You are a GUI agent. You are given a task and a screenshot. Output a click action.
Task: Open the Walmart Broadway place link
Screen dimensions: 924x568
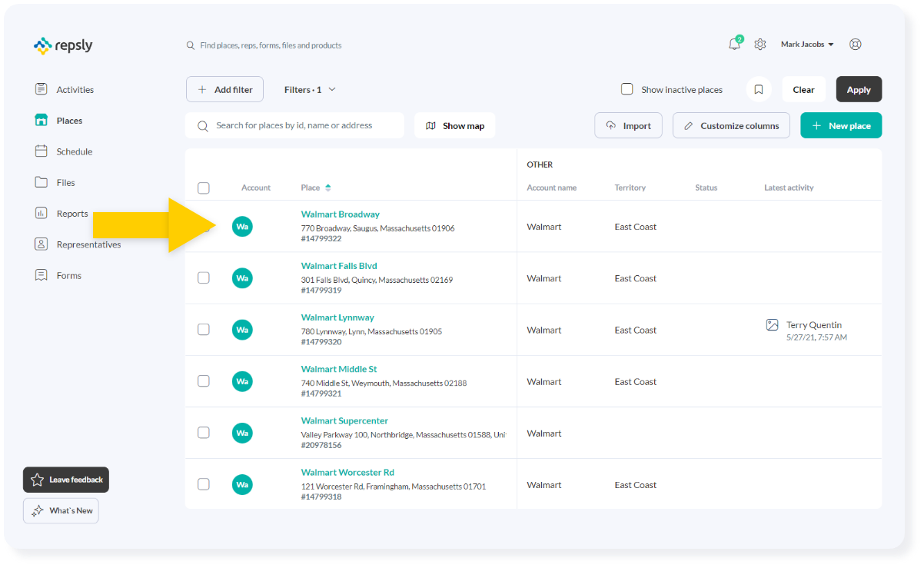point(340,214)
